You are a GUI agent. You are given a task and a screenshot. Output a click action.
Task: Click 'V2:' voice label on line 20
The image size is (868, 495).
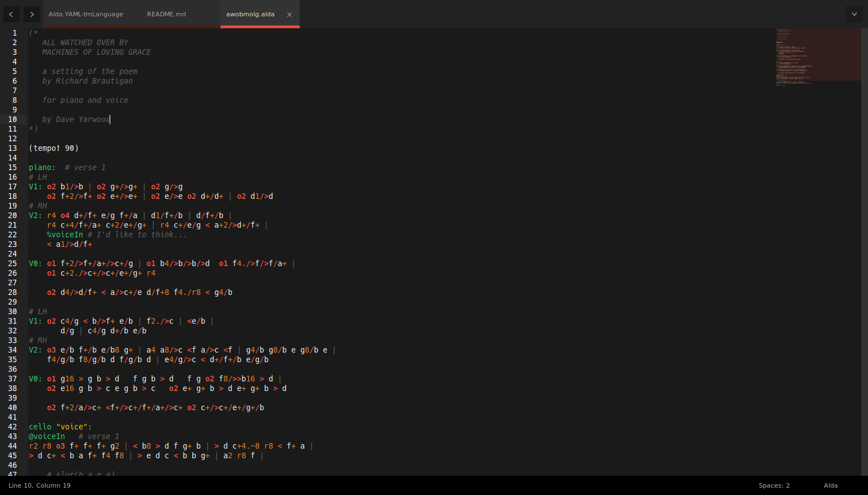(x=36, y=215)
